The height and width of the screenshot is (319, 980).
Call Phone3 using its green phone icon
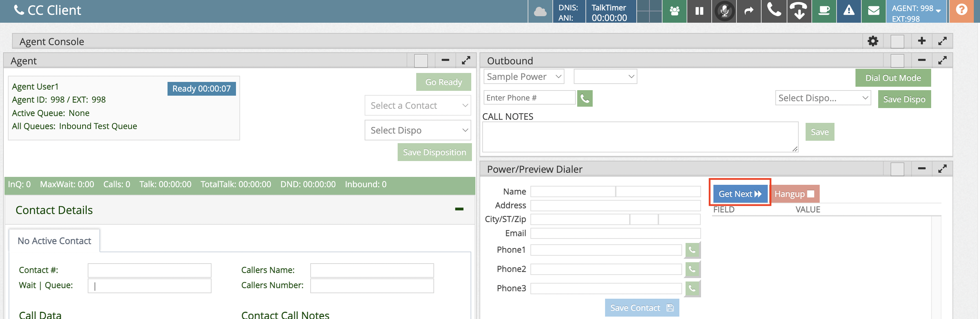[692, 289]
